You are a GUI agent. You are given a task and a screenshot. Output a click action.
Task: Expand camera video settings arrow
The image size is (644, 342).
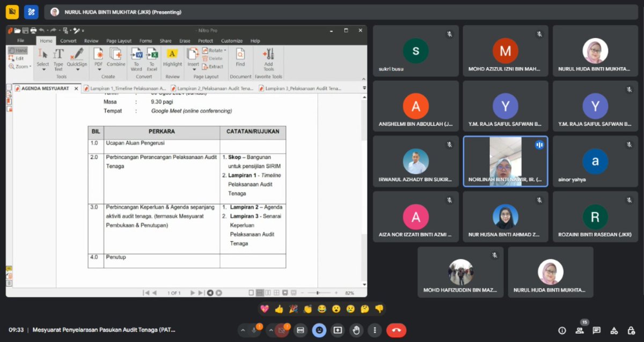[x=271, y=330]
